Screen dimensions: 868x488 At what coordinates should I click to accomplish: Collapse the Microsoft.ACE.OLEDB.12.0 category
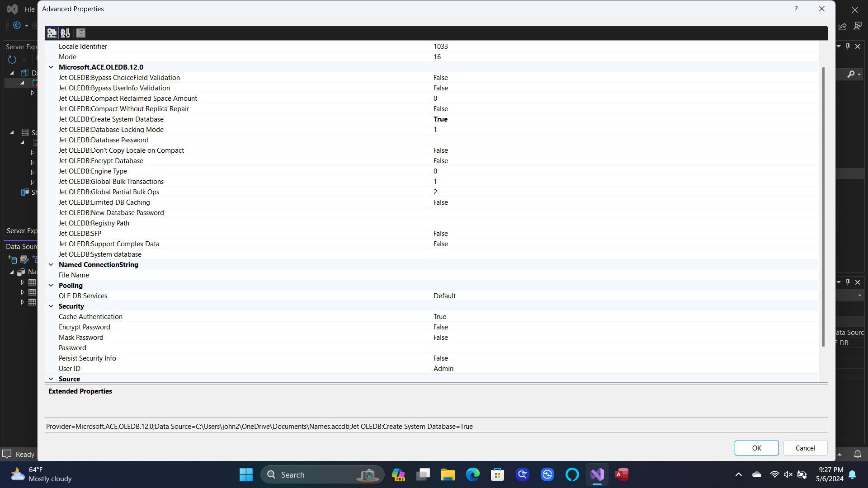[x=51, y=67]
